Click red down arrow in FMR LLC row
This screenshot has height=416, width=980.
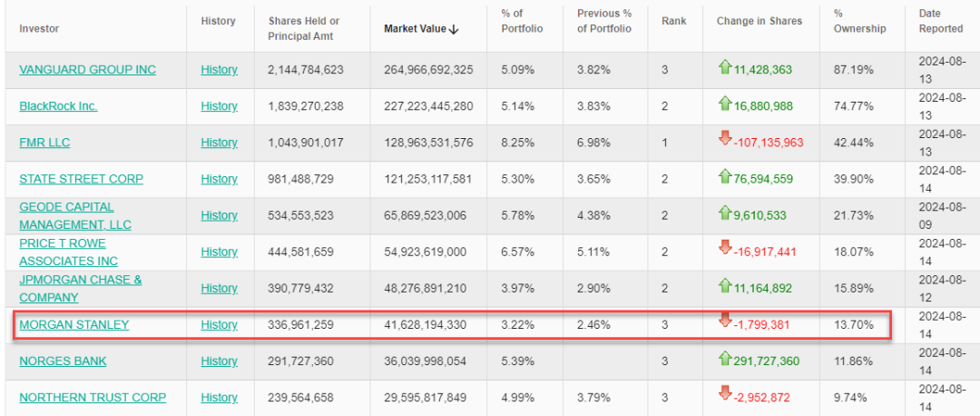[x=724, y=139]
